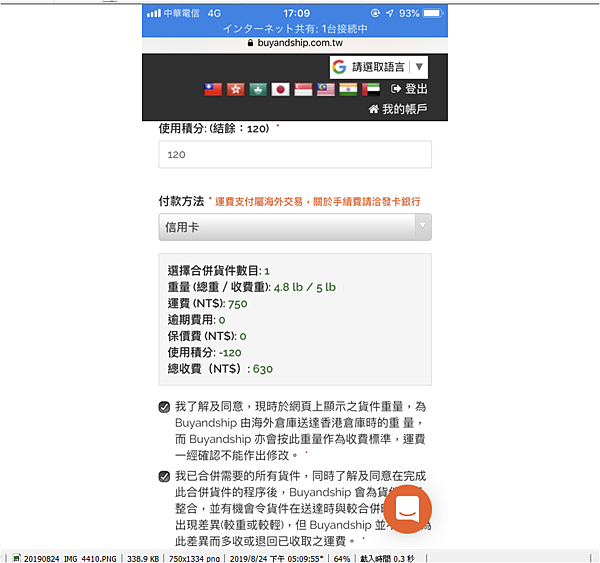Image resolution: width=600 pixels, height=563 pixels.
Task: Click the 總收費 (NT$): 630 total line
Action: pos(220,369)
